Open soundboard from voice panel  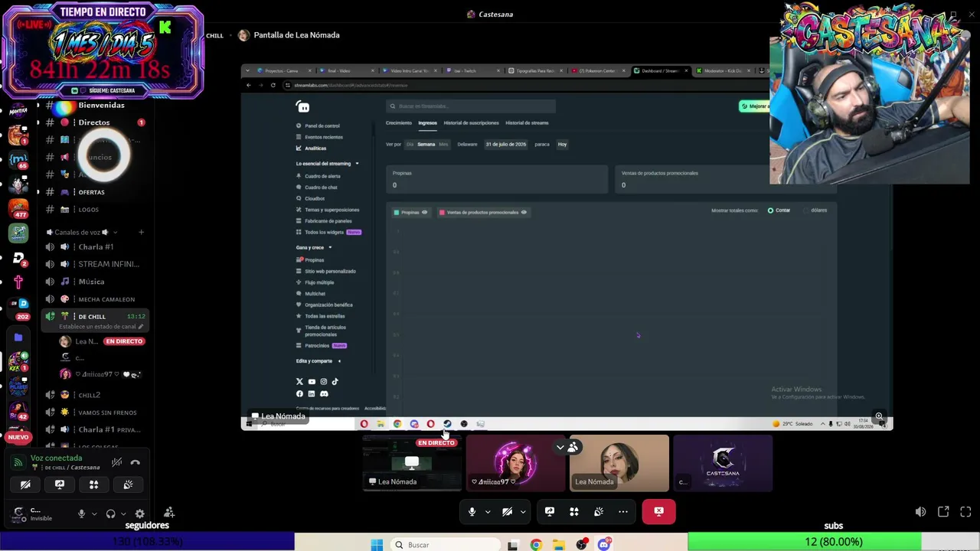point(128,484)
